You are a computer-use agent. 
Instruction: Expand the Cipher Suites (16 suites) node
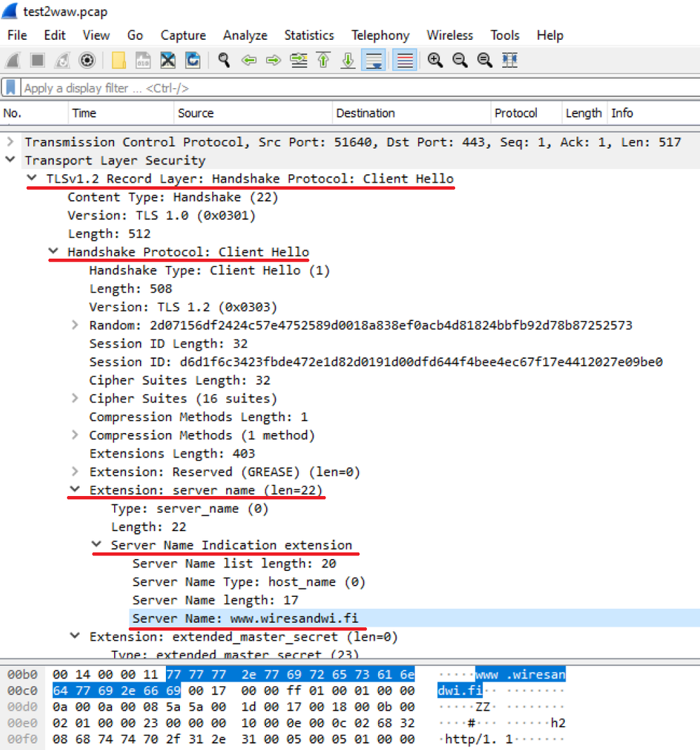76,398
